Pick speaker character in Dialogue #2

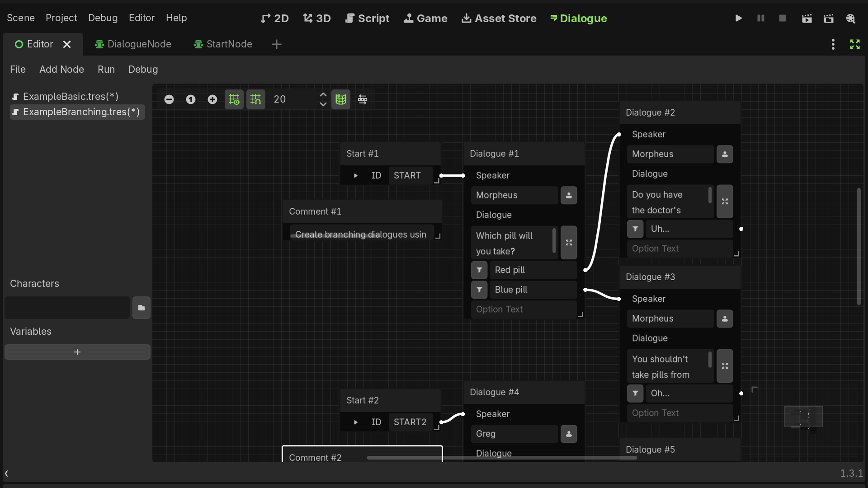pyautogui.click(x=725, y=154)
